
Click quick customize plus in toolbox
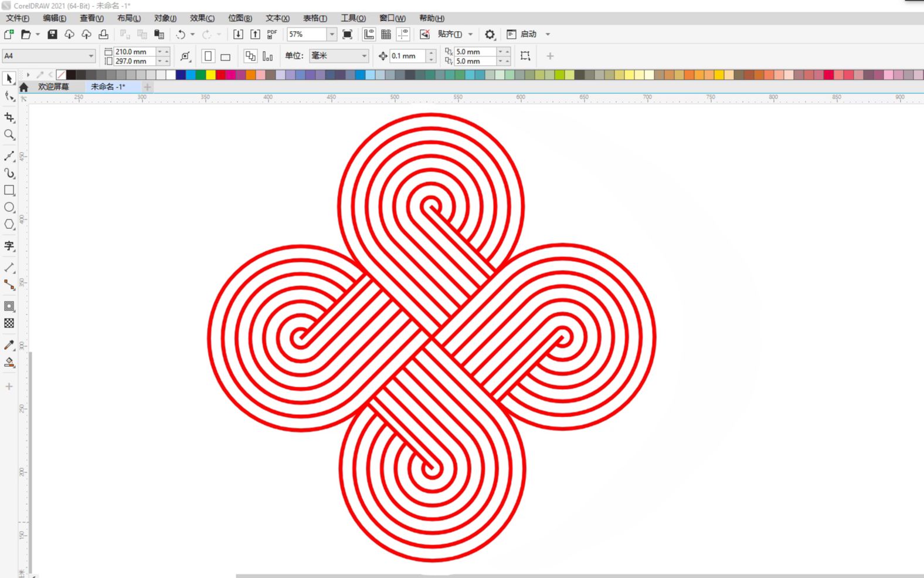pos(9,387)
